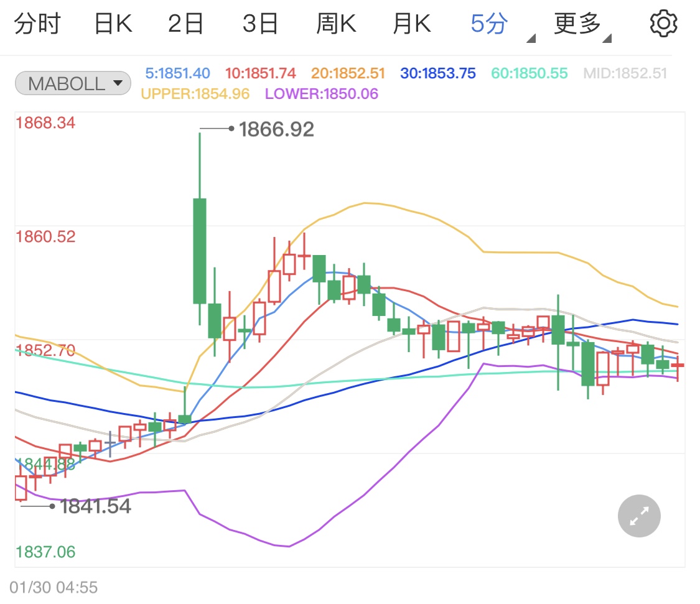This screenshot has width=700, height=604.
Task: Switch to the 分时 tab
Action: click(x=37, y=24)
